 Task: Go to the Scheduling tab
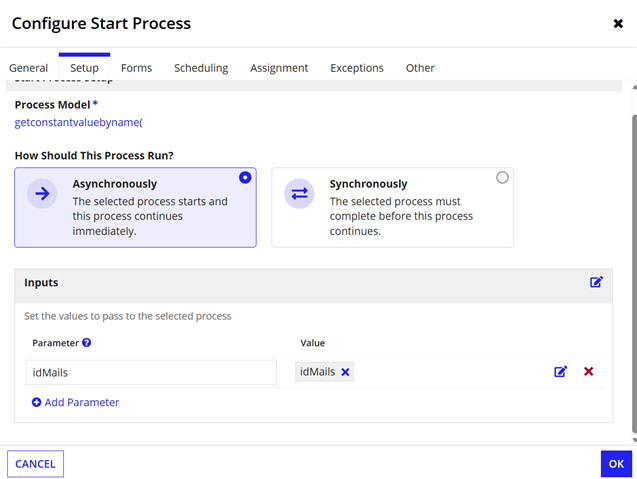(x=201, y=68)
